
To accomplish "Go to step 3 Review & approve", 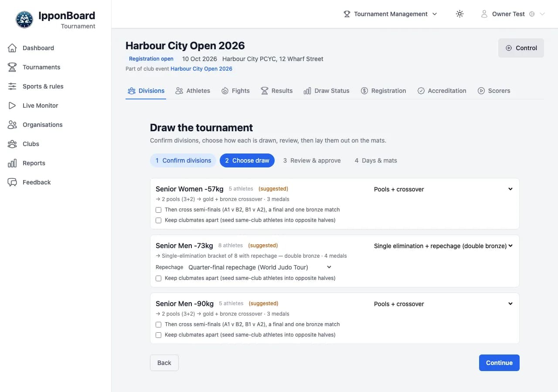I will pyautogui.click(x=312, y=160).
